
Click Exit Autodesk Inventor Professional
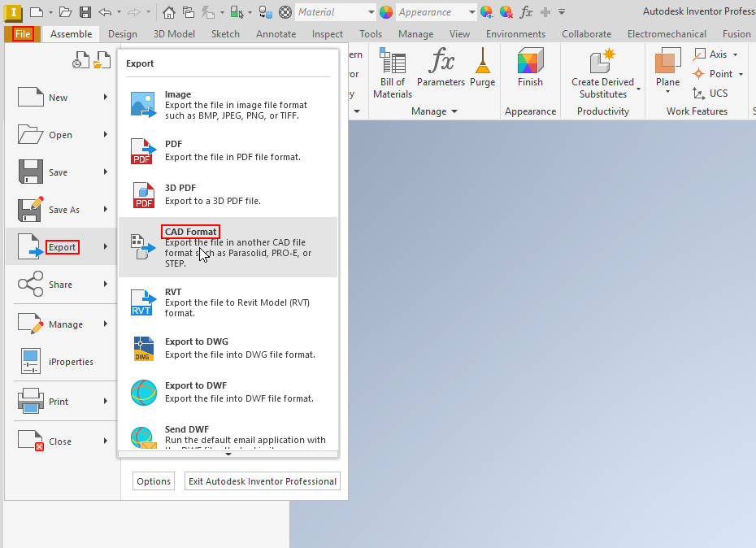pyautogui.click(x=262, y=481)
